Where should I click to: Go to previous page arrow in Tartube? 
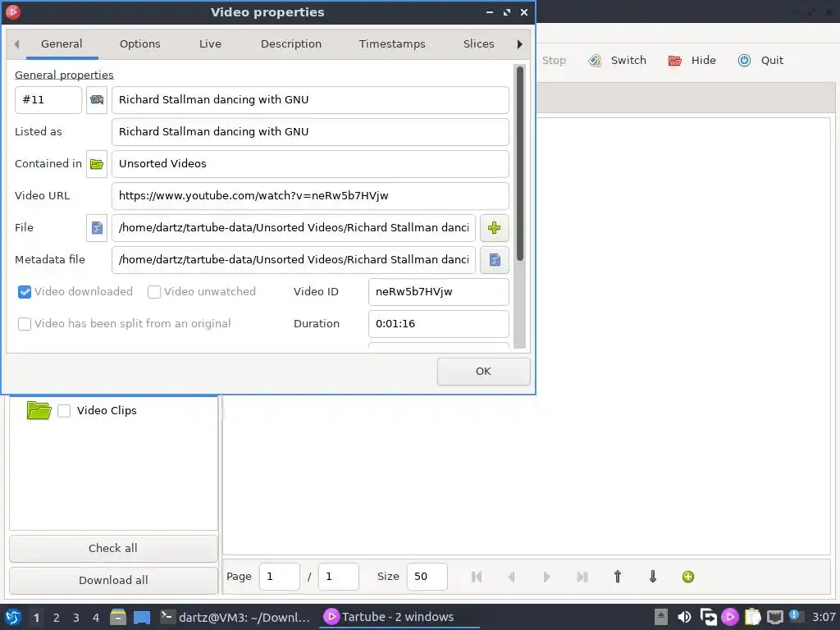pyautogui.click(x=511, y=577)
